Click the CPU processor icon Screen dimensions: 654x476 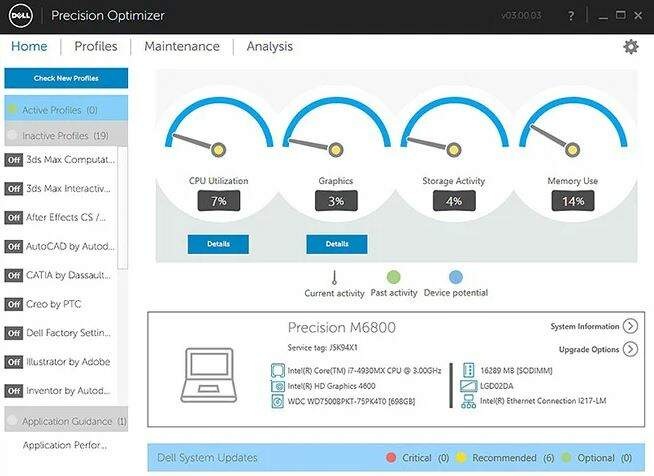tap(277, 370)
